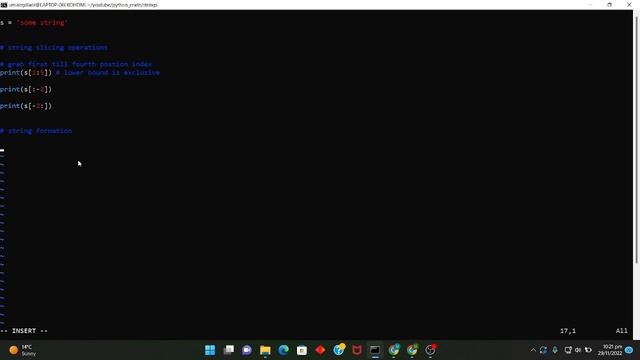
Task: Open the red diamond app on the taskbar
Action: click(320, 350)
